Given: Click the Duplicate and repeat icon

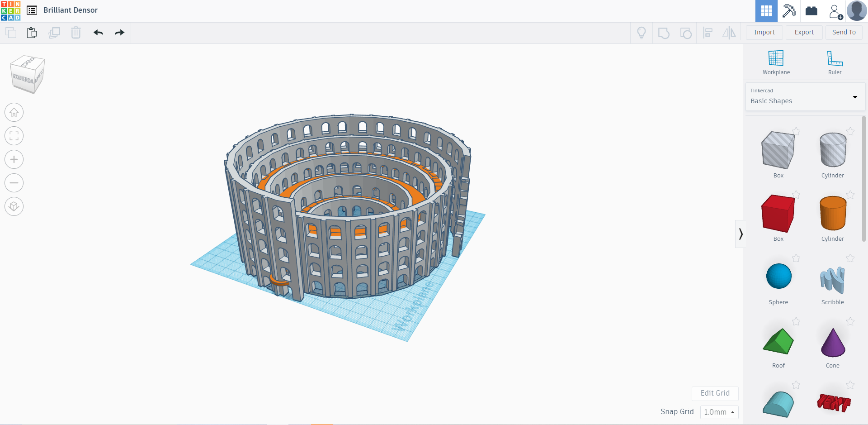Looking at the screenshot, I should [x=54, y=33].
